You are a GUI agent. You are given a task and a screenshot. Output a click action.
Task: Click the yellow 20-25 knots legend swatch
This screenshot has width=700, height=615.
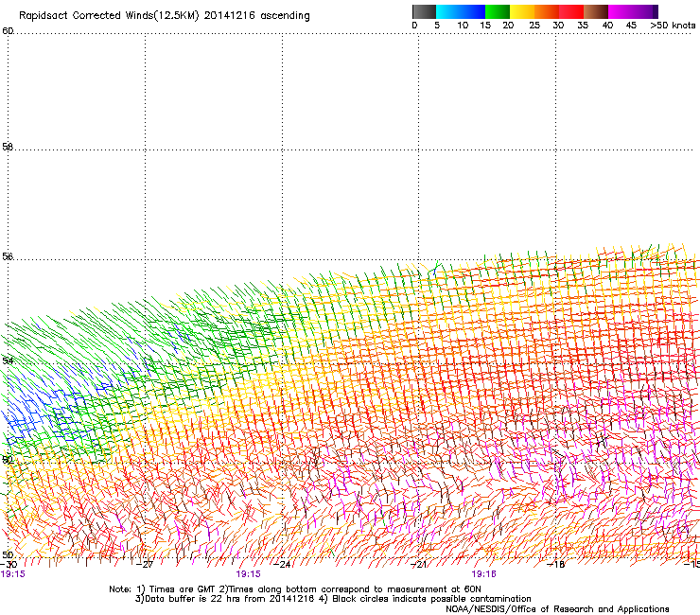(522, 11)
